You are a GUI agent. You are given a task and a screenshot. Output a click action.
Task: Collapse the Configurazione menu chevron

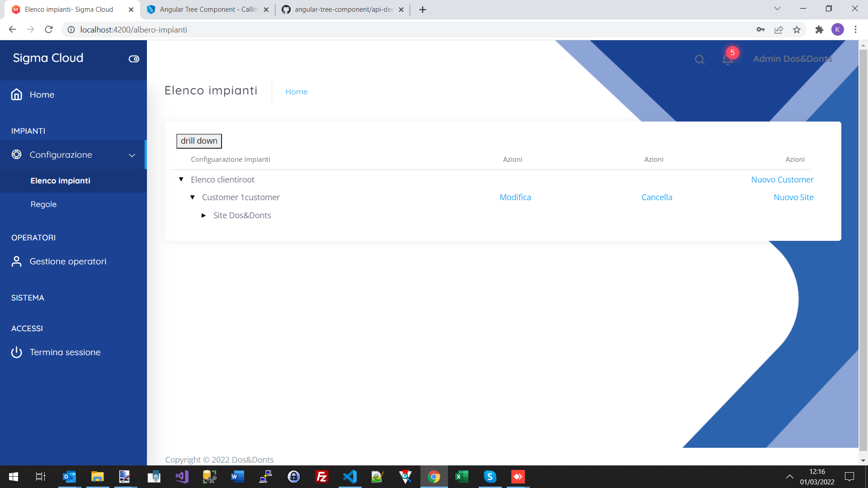[x=132, y=155]
